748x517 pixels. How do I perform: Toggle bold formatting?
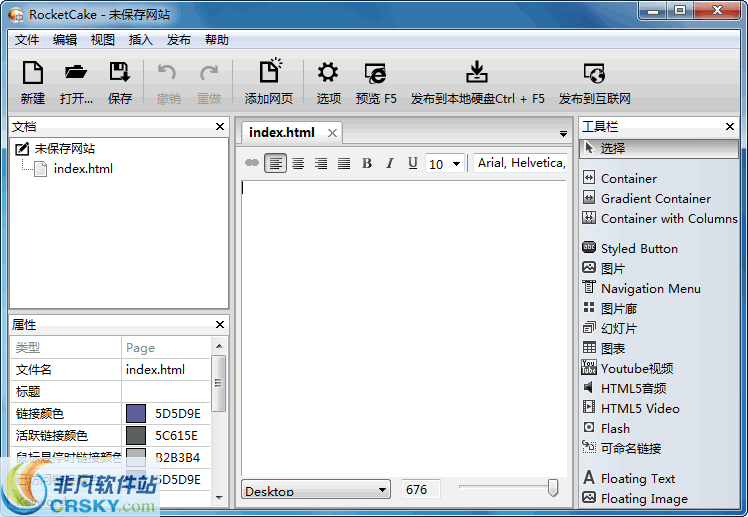click(x=367, y=163)
